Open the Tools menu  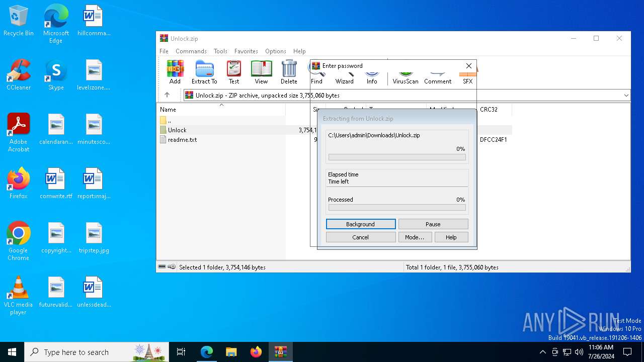(220, 51)
